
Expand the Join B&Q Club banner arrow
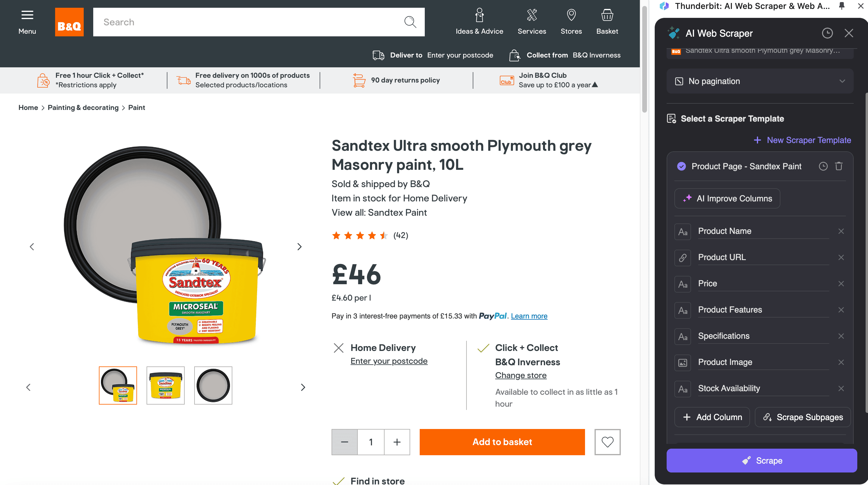[595, 85]
